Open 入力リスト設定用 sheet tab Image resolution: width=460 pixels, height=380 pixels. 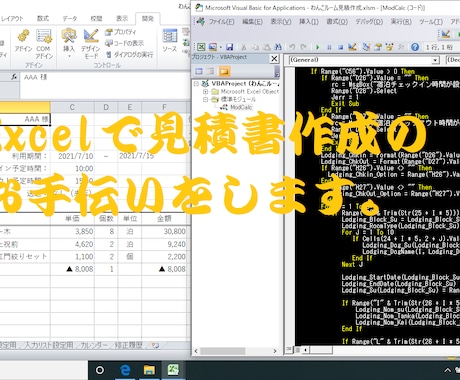pyautogui.click(x=49, y=345)
